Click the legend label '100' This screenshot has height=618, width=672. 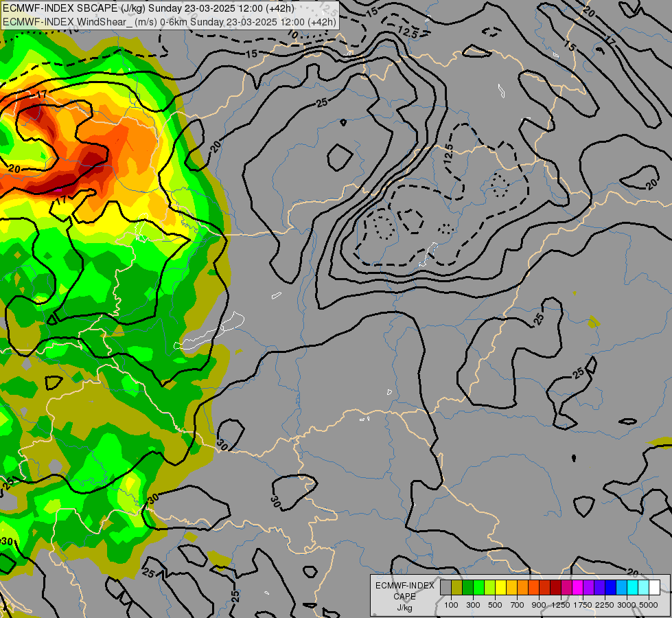click(x=451, y=605)
